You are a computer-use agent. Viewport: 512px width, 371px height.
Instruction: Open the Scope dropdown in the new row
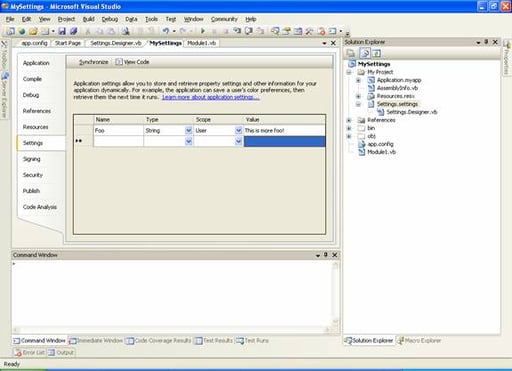click(x=238, y=141)
